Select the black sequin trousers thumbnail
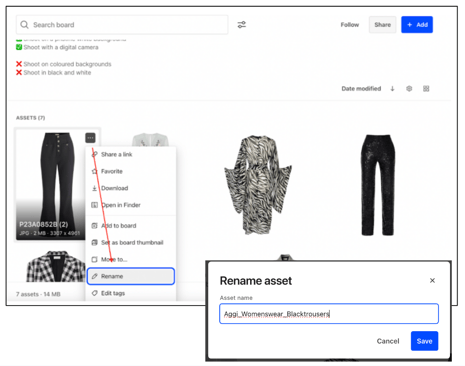 [378, 185]
